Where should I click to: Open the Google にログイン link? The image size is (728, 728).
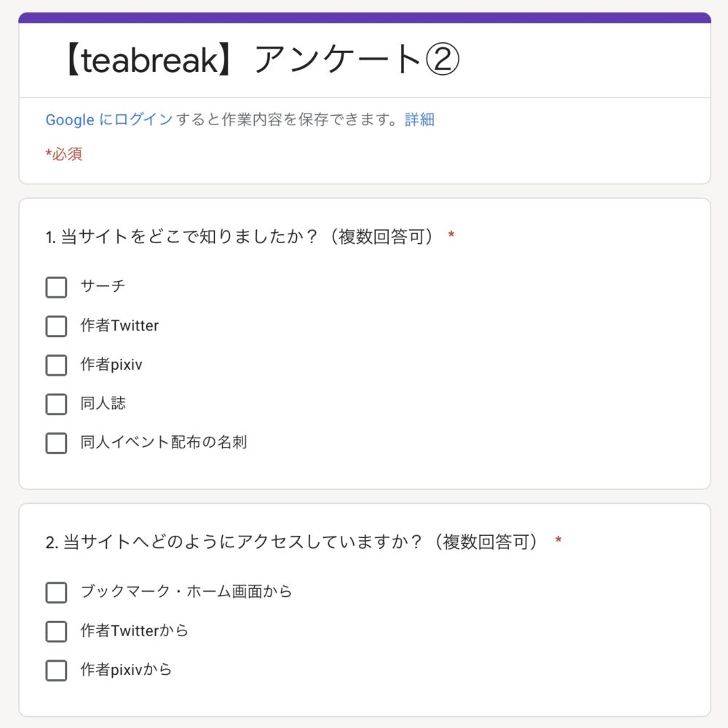109,120
